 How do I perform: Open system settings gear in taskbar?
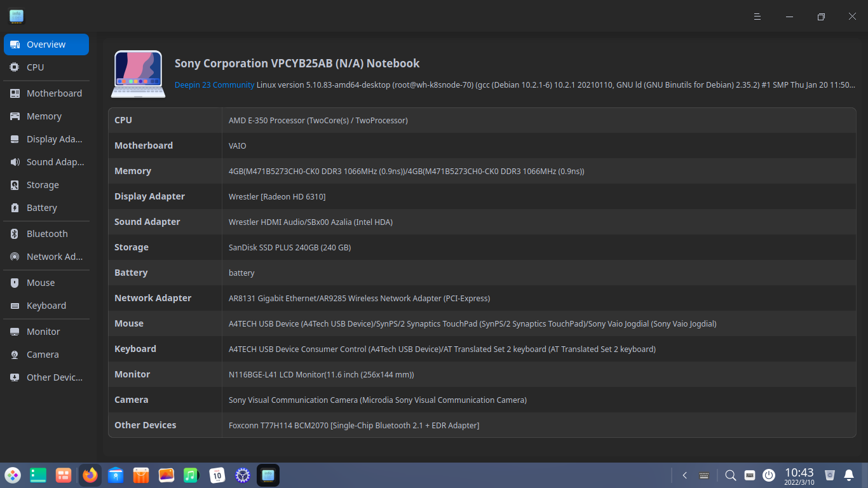(242, 475)
